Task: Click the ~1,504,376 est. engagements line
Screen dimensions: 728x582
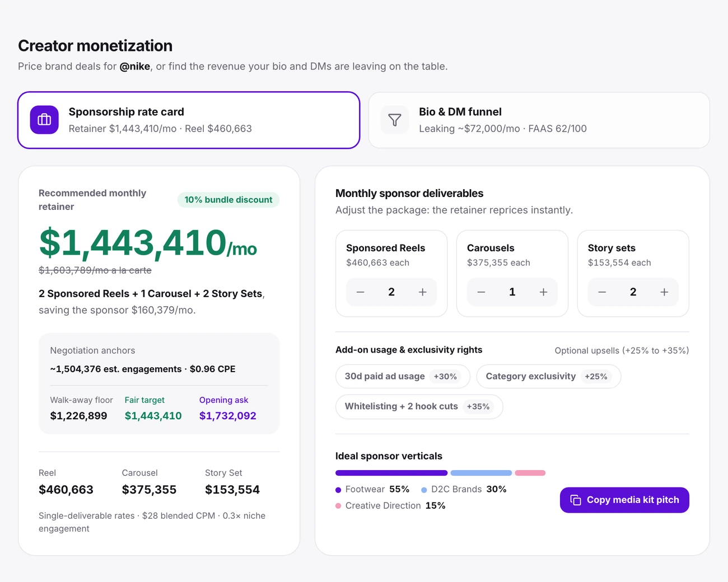Action: point(143,369)
